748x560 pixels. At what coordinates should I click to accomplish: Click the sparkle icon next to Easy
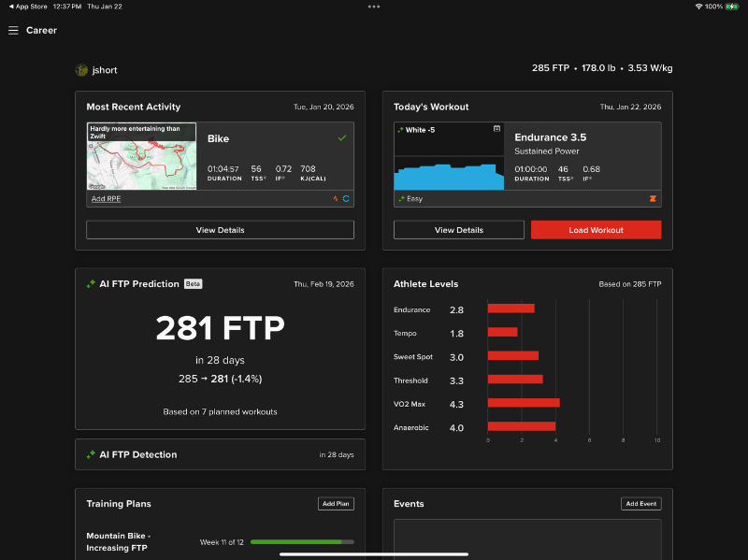coord(400,198)
